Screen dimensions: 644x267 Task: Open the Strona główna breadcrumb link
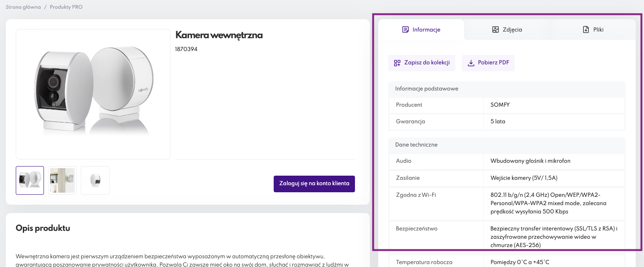tap(23, 7)
